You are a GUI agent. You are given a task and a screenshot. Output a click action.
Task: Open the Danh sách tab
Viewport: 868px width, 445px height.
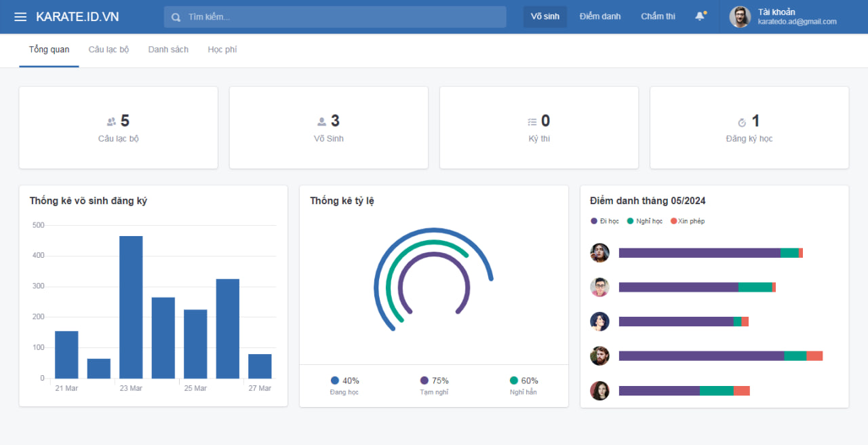(x=168, y=50)
